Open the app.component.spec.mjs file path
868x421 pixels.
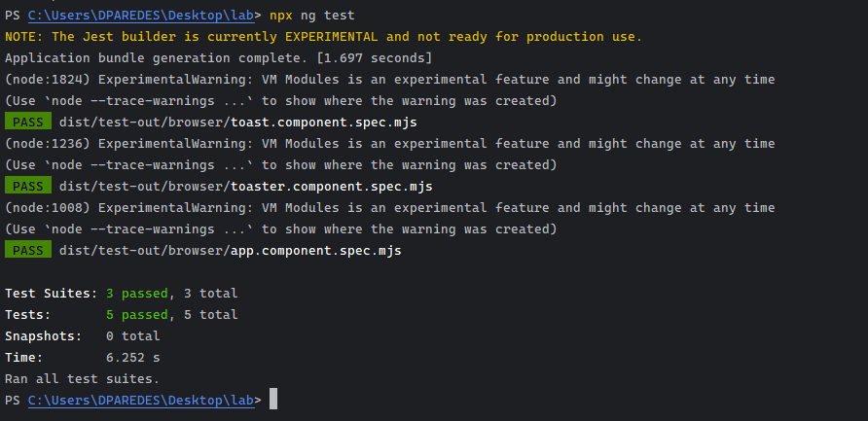tap(230, 251)
